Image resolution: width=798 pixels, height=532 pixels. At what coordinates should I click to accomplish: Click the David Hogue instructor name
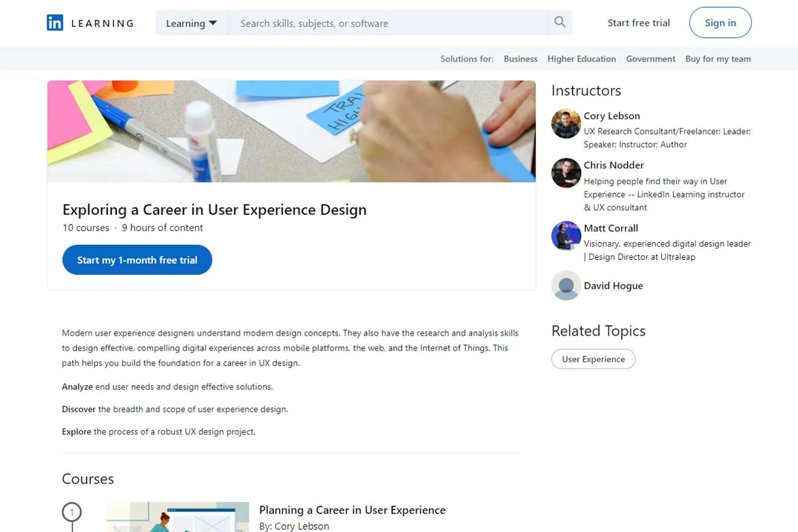613,286
